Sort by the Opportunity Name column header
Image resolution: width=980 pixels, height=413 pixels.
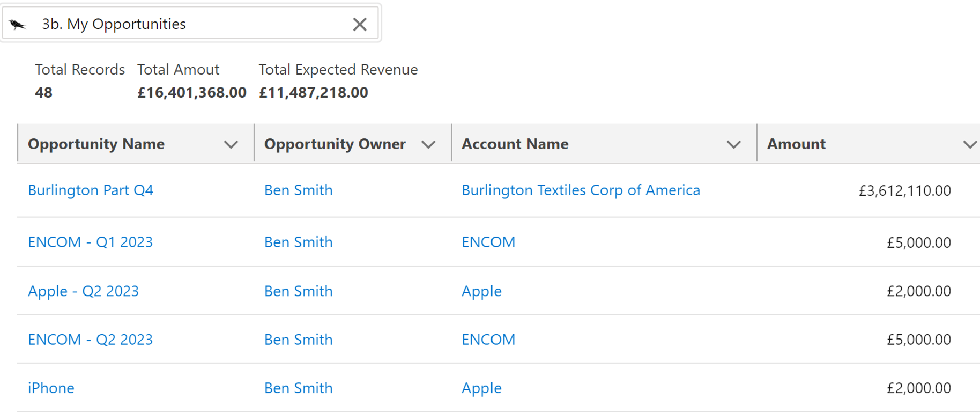pyautogui.click(x=96, y=144)
